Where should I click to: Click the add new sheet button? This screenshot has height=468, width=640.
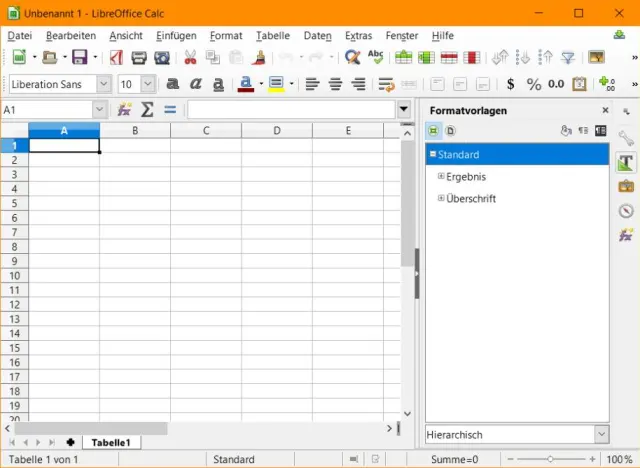[x=70, y=442]
